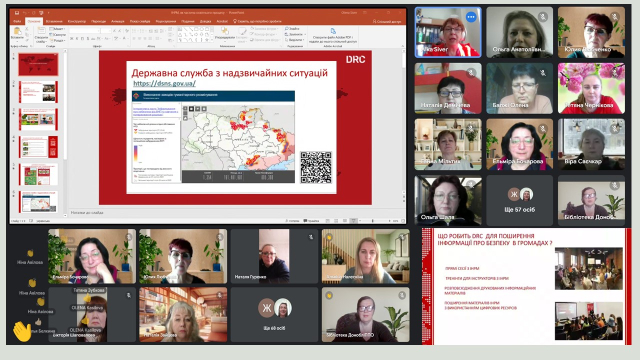Viewport: 640px width, 360px height.
Task: Adjust the zoom slider in status bar
Action: click(x=372, y=221)
